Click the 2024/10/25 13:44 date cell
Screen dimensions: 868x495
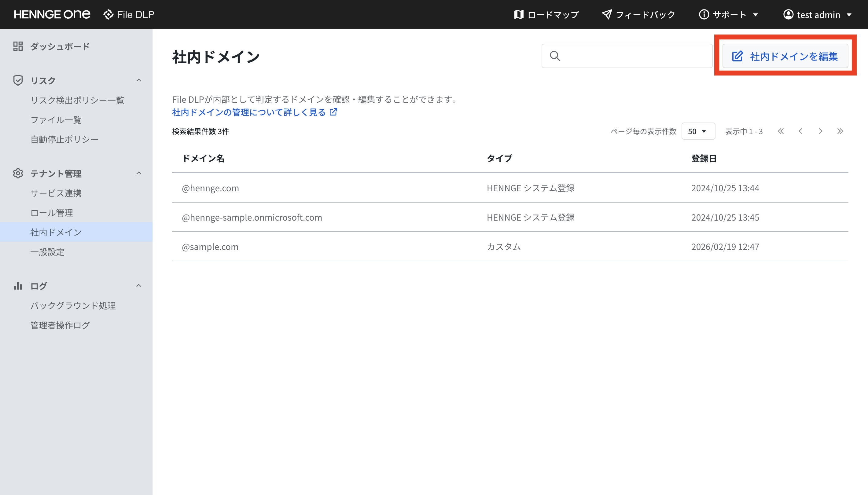(725, 188)
